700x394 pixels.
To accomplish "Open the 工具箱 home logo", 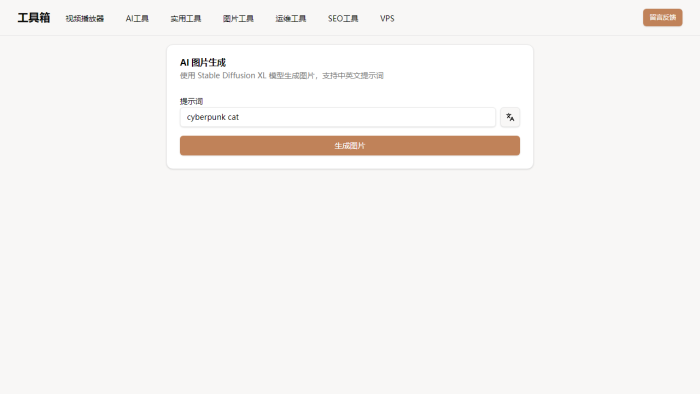I will coord(33,18).
